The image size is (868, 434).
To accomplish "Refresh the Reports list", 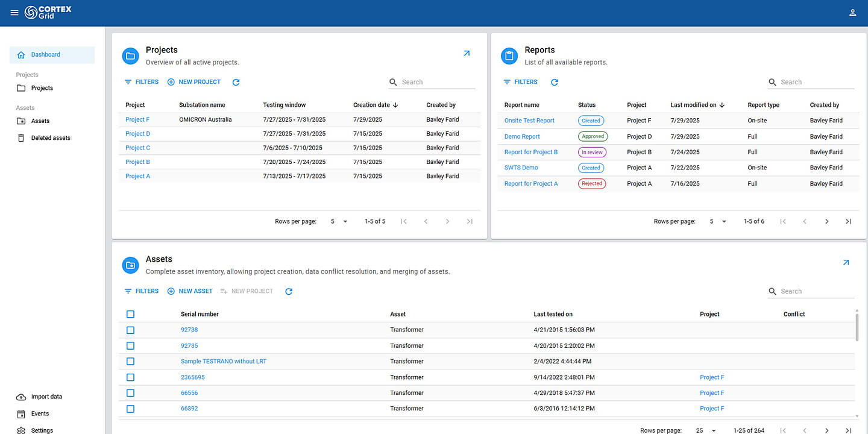I will (x=555, y=82).
